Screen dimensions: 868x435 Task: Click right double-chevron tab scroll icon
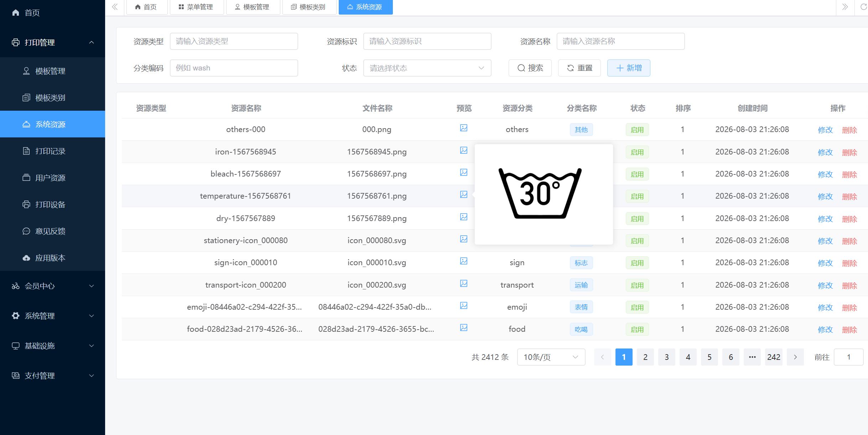coord(845,7)
